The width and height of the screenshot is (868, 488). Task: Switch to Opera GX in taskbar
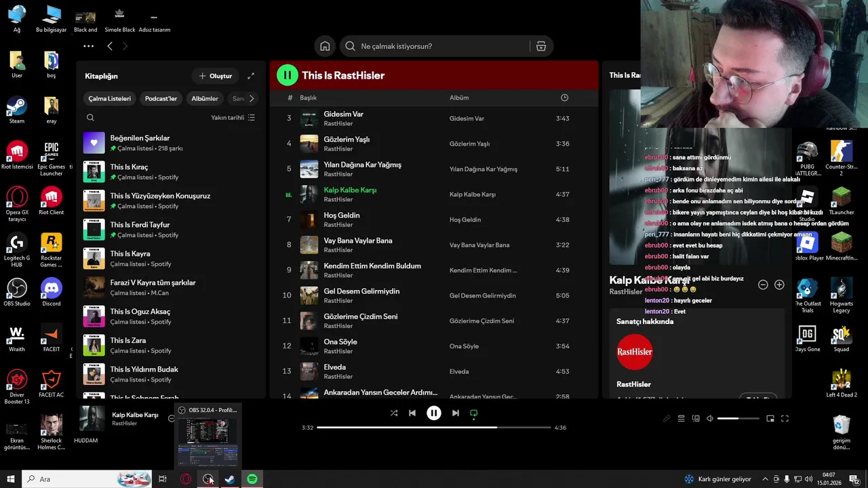pyautogui.click(x=186, y=479)
